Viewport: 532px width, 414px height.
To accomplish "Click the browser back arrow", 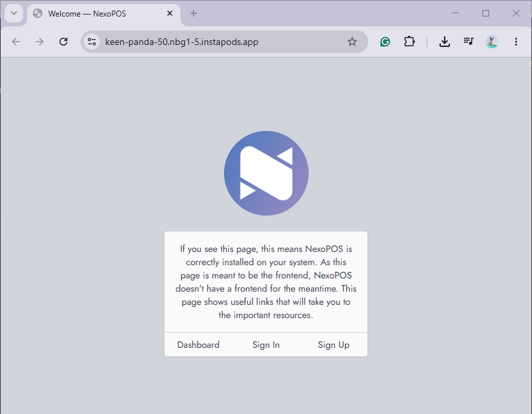I will point(16,42).
